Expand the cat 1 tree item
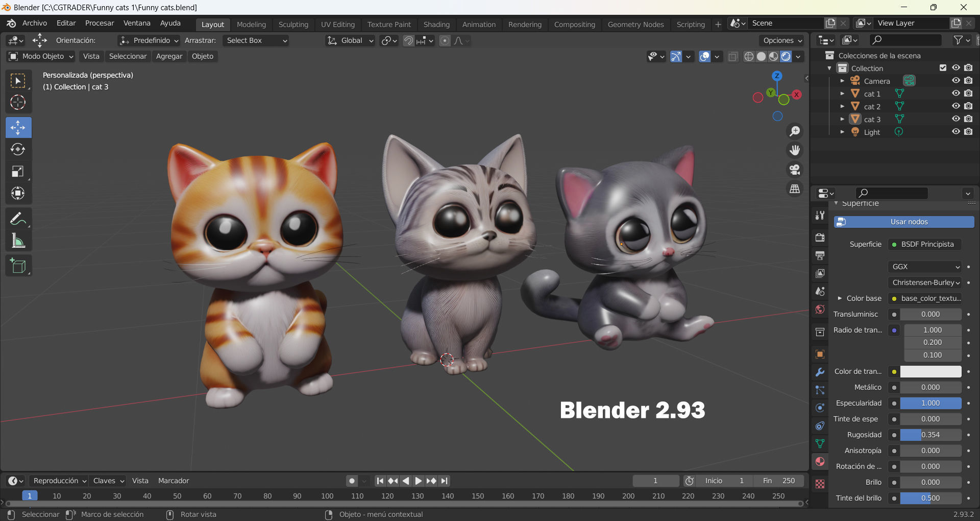980x521 pixels. tap(842, 93)
